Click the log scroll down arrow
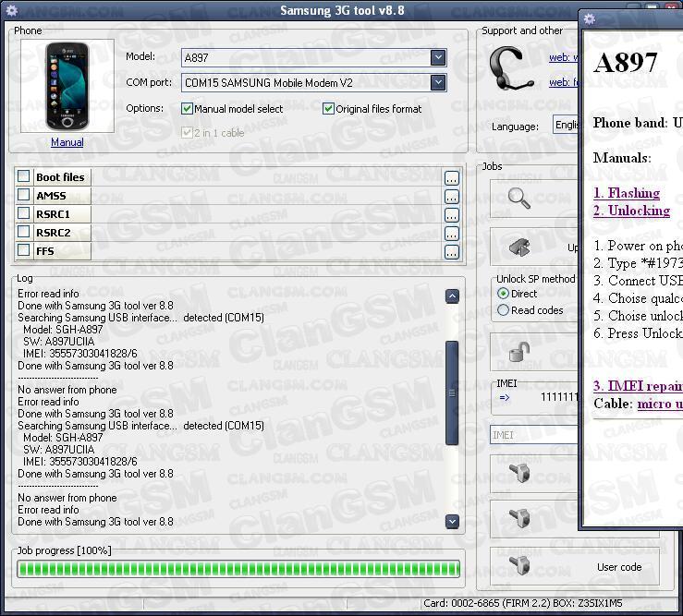 [x=452, y=521]
